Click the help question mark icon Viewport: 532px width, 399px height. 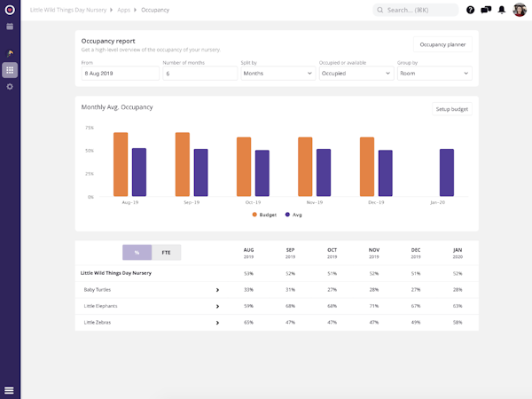click(x=470, y=10)
